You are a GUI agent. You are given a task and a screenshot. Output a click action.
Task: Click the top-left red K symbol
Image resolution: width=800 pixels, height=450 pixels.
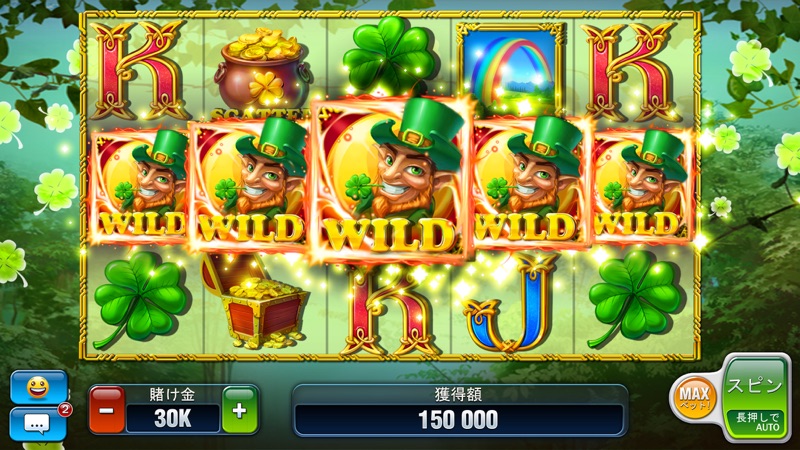[139, 71]
